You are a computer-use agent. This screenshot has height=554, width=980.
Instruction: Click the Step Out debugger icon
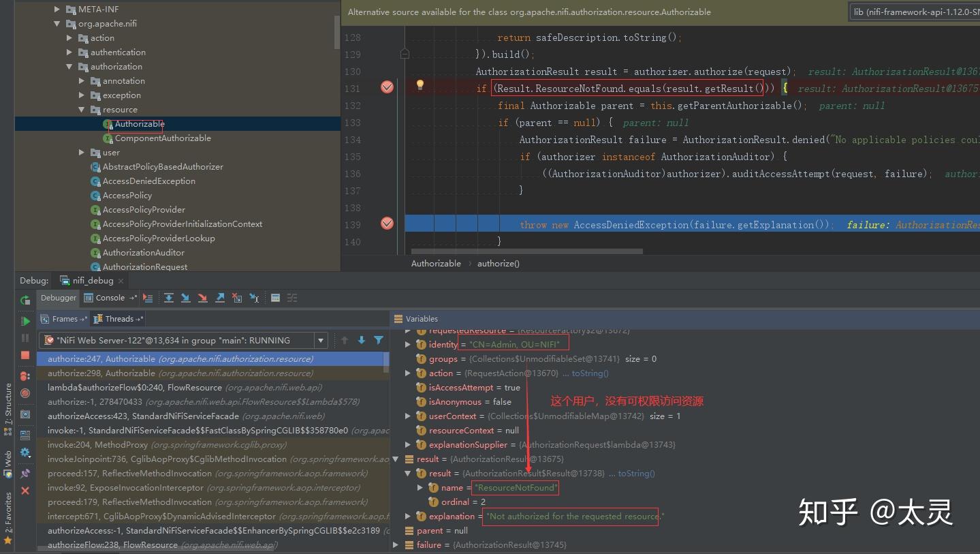coord(220,298)
